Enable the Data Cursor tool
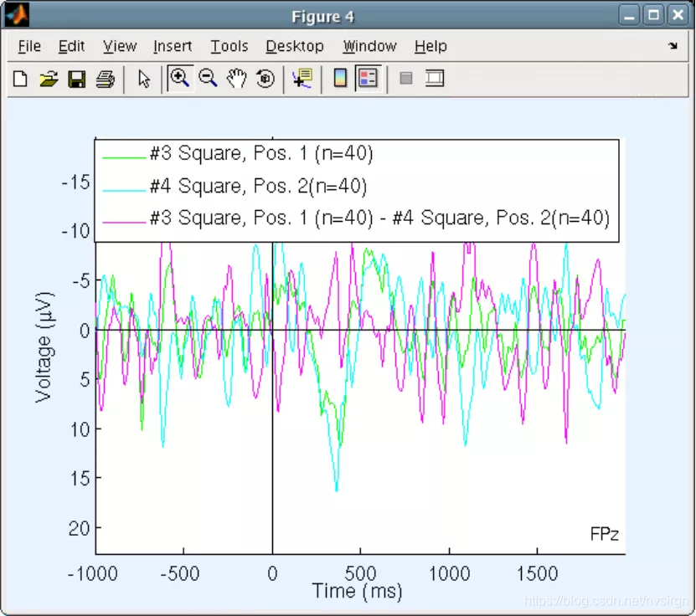Viewport: 696px width, 616px height. click(302, 79)
